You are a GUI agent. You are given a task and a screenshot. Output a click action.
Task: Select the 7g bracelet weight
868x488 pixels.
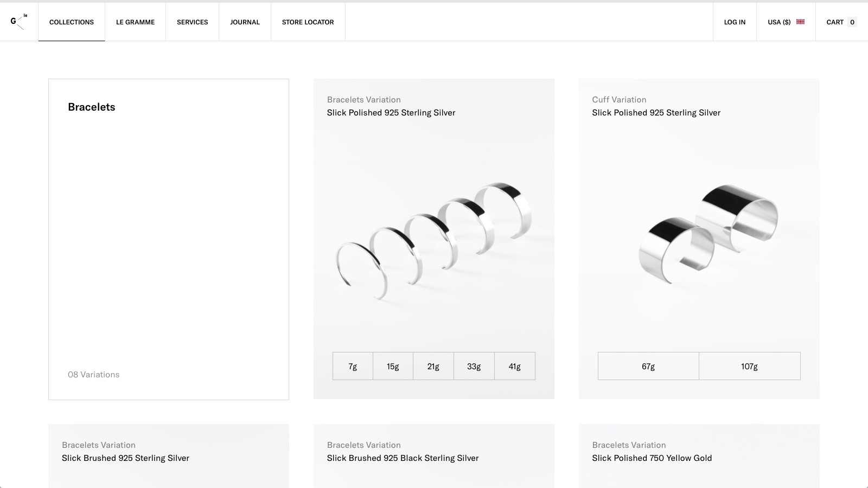tap(353, 367)
